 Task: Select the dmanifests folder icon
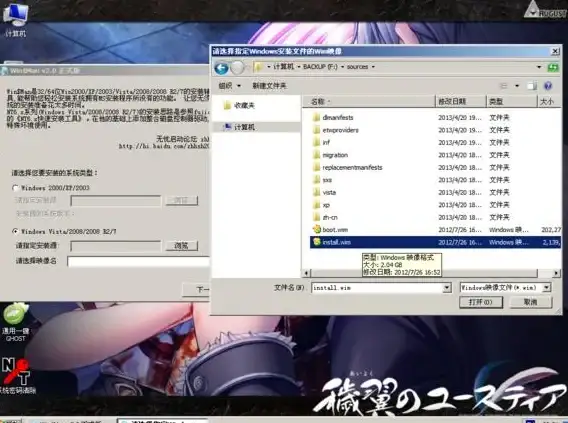click(316, 117)
